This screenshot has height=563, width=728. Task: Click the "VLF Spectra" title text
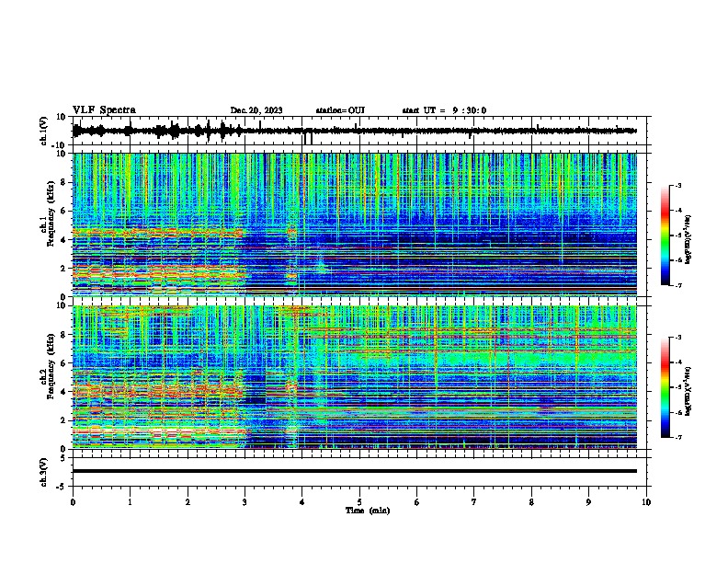tap(104, 110)
